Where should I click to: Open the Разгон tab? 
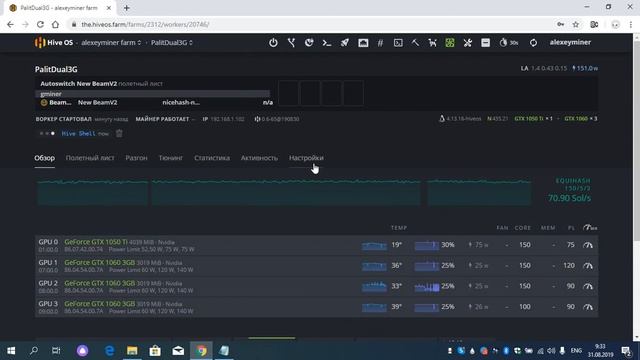pyautogui.click(x=136, y=158)
